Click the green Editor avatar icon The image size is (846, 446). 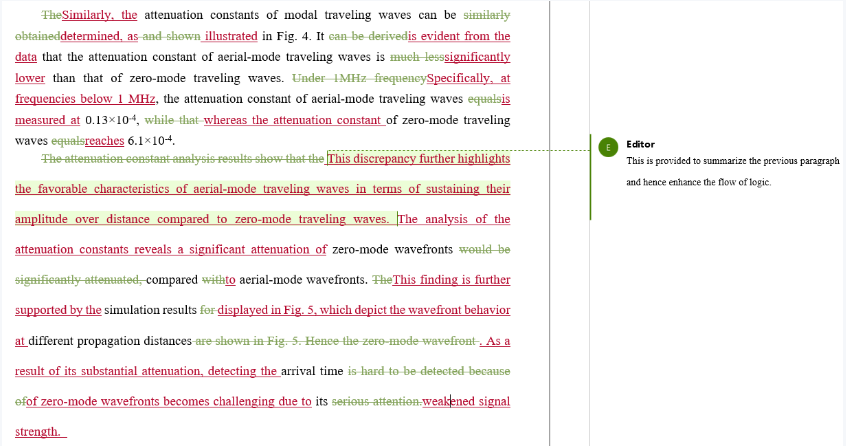click(x=606, y=146)
